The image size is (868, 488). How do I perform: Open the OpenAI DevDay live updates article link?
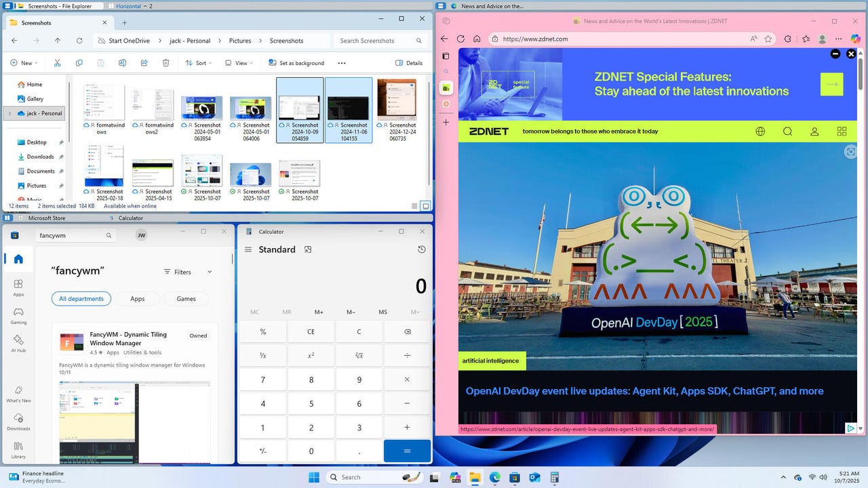tap(644, 391)
